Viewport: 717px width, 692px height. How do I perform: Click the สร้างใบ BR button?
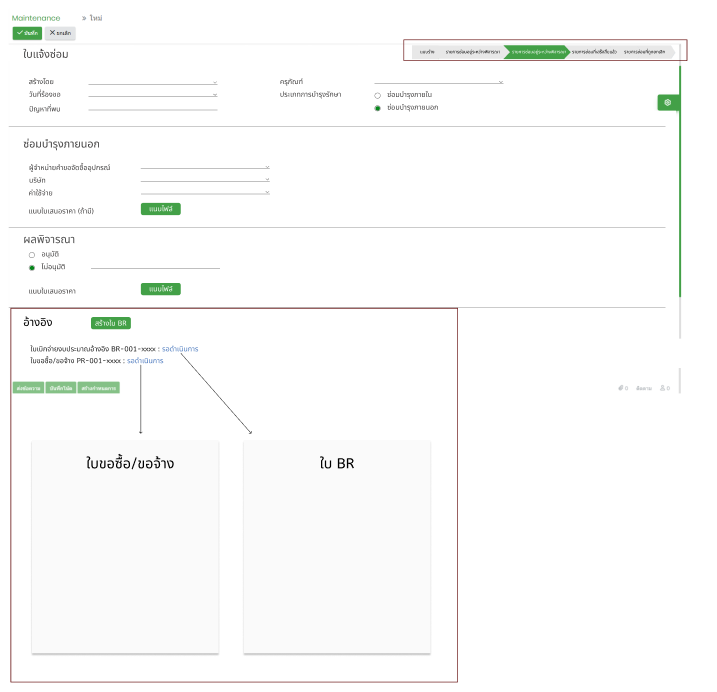[110, 323]
